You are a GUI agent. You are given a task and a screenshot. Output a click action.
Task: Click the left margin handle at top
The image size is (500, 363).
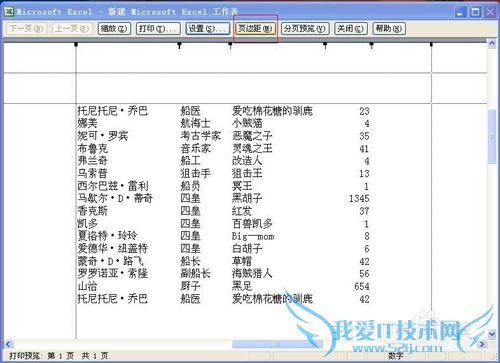(76, 44)
